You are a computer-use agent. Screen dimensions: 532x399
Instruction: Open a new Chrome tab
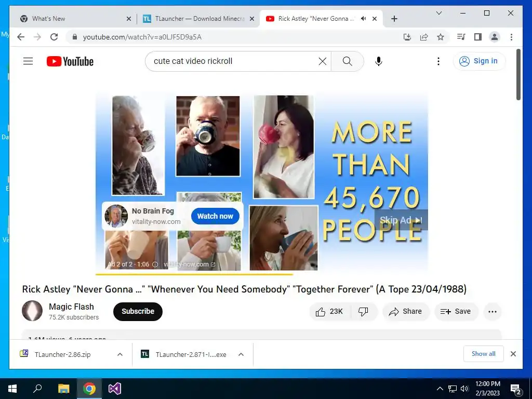[x=394, y=19]
